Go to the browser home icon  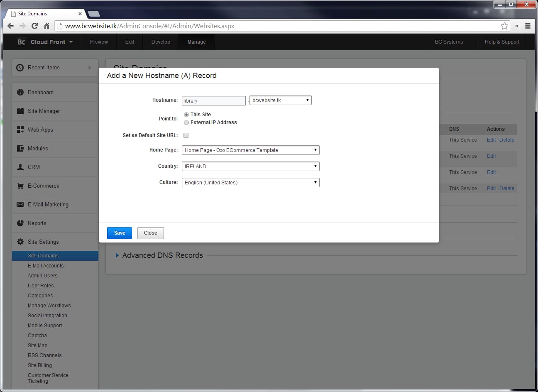click(x=46, y=26)
